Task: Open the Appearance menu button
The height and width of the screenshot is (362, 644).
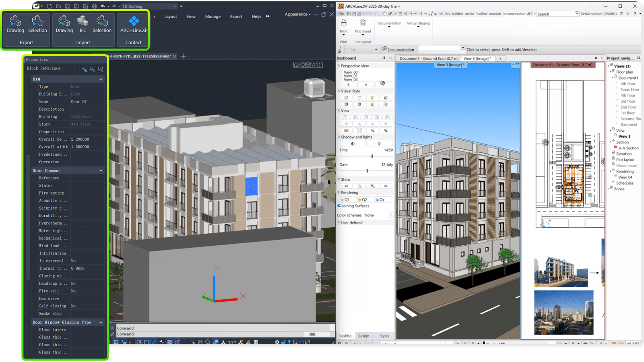Action: pos(297,14)
